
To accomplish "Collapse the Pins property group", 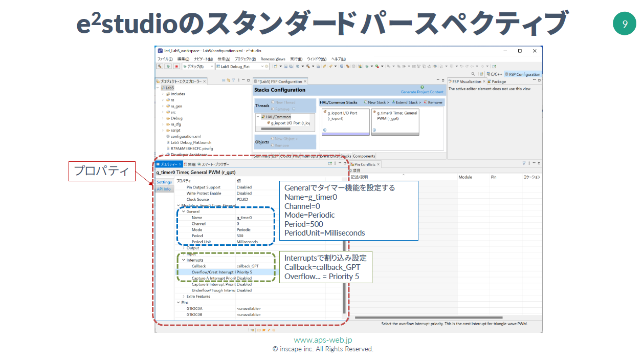I will pos(178,303).
